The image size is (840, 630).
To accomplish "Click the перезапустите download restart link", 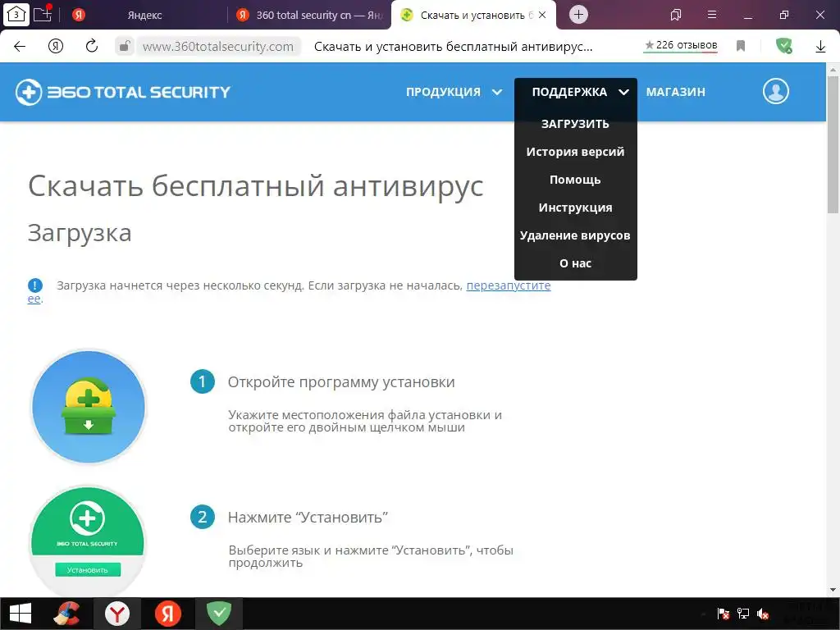I will [509, 285].
